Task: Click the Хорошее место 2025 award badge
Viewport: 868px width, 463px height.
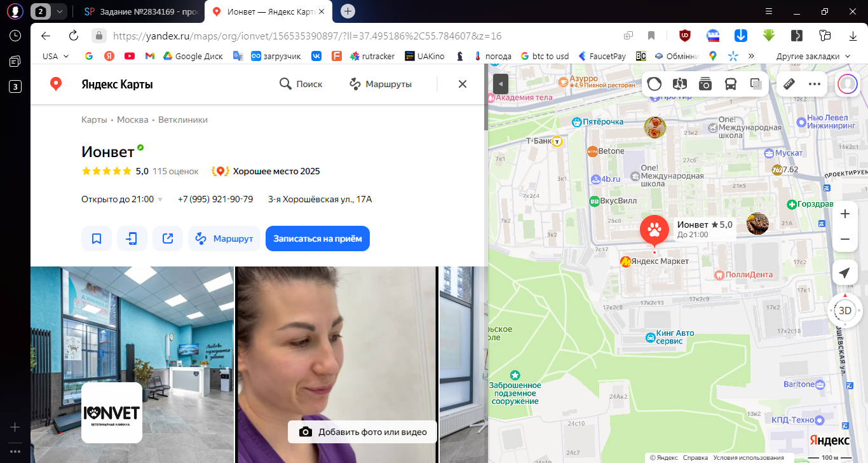Action: (267, 171)
